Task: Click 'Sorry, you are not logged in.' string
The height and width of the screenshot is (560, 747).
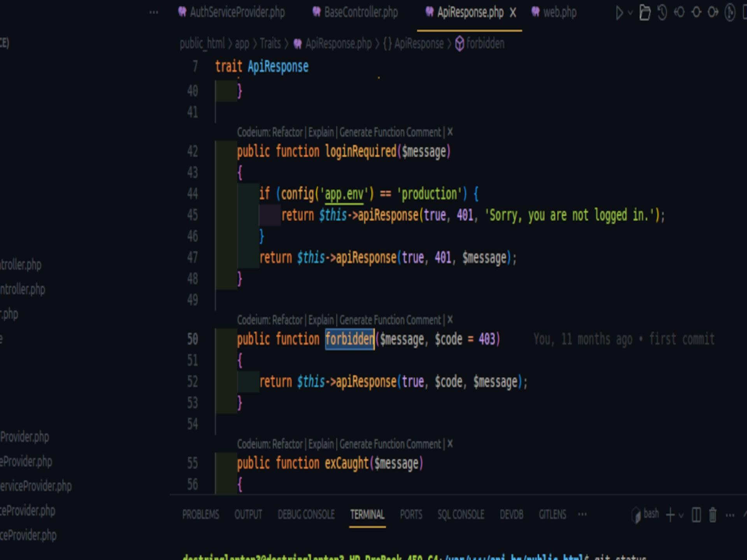Action: (569, 215)
